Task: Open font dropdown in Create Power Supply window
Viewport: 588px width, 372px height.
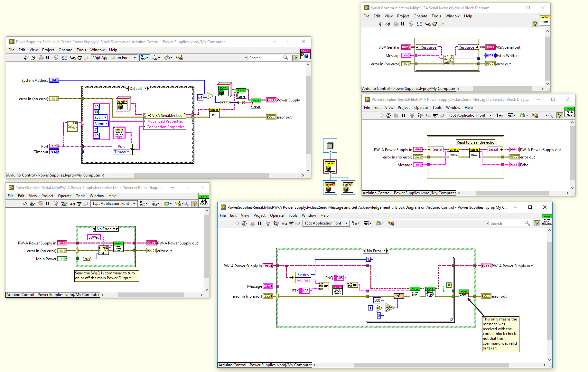Action: pyautogui.click(x=115, y=58)
